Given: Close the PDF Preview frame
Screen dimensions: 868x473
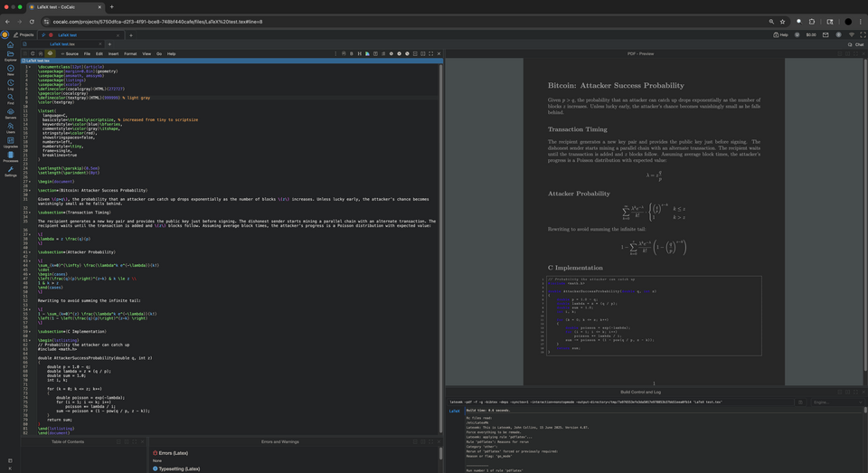Looking at the screenshot, I should point(863,53).
